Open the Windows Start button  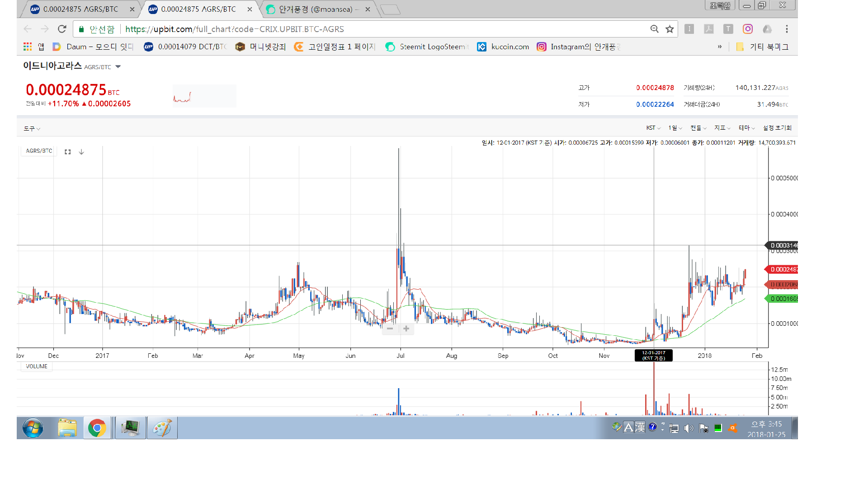[x=33, y=428]
